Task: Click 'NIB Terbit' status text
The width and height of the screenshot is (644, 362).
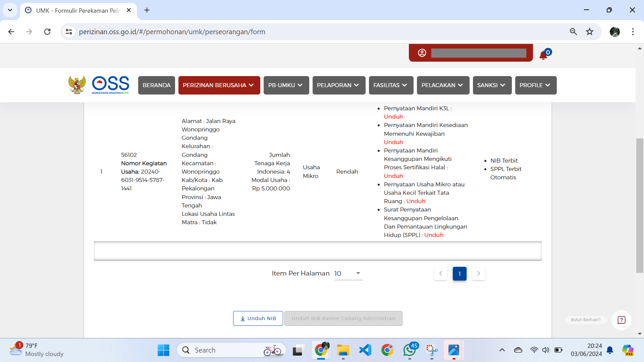Action: [x=504, y=161]
